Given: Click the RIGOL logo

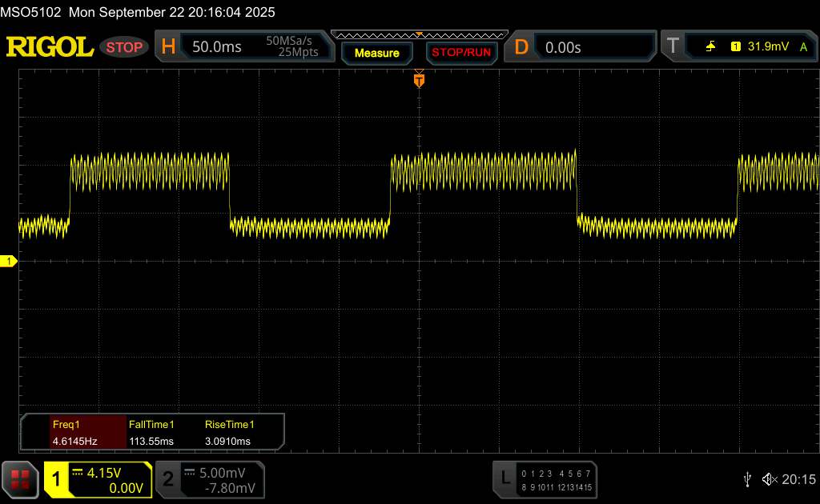Looking at the screenshot, I should coord(50,47).
